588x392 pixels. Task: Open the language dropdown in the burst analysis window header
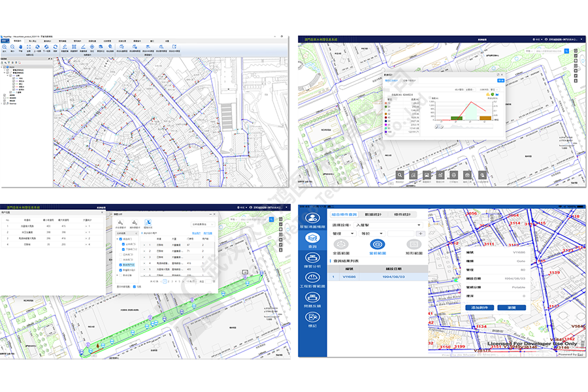click(x=242, y=208)
